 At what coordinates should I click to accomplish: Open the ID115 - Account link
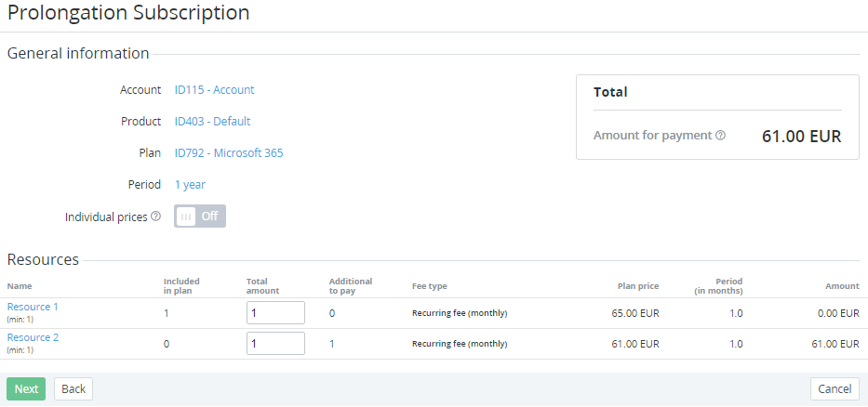click(214, 90)
